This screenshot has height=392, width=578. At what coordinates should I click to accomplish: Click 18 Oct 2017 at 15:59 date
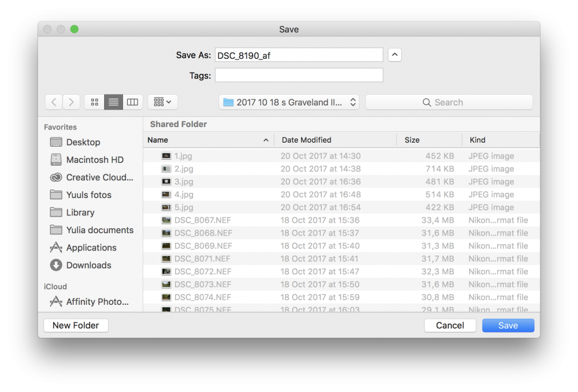point(320,297)
